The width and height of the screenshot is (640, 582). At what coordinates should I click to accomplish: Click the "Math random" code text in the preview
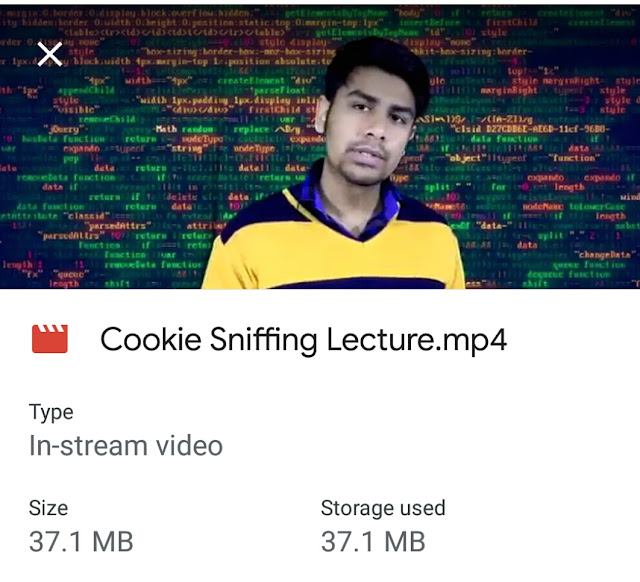click(x=184, y=129)
